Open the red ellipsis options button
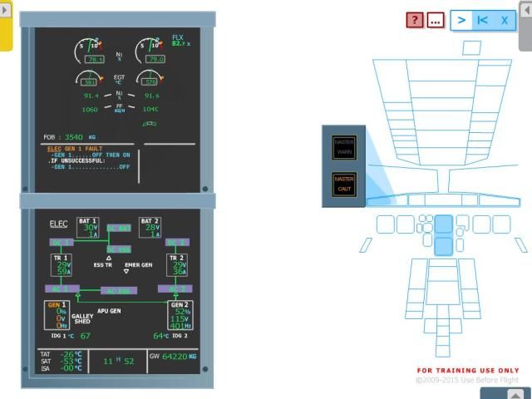This screenshot has height=399, width=532. (x=435, y=20)
